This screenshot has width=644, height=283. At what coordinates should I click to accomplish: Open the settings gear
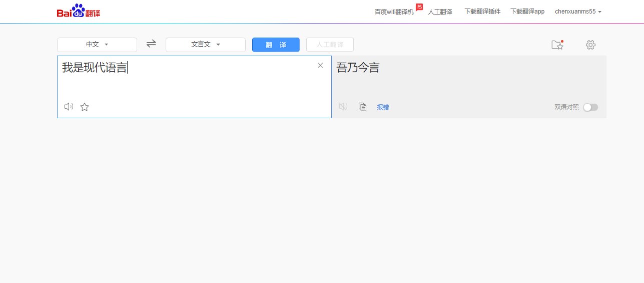(590, 45)
